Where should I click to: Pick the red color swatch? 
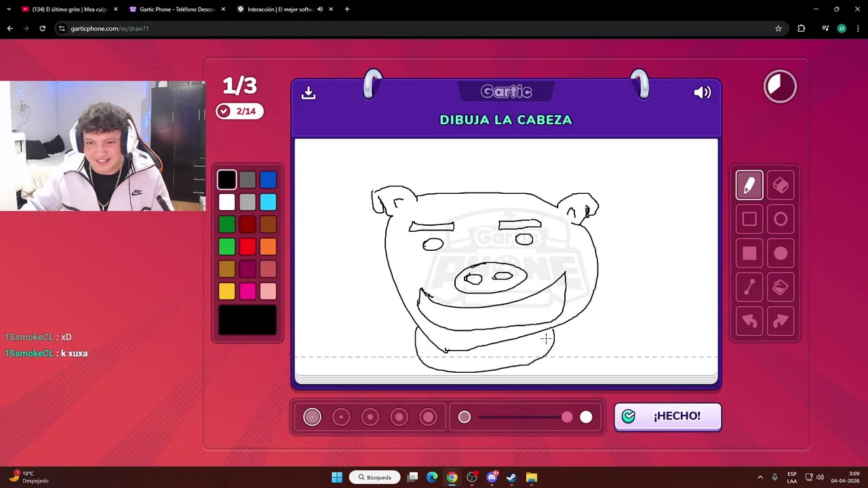[248, 247]
